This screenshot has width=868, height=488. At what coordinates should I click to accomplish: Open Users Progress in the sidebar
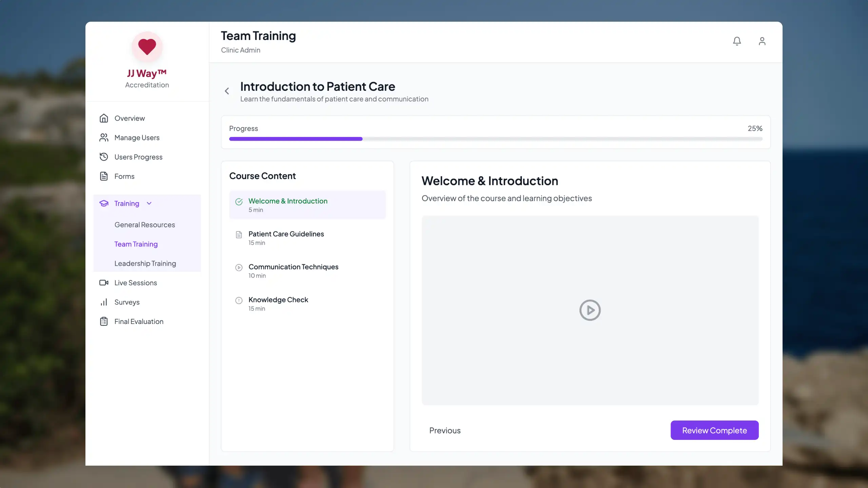(x=147, y=157)
